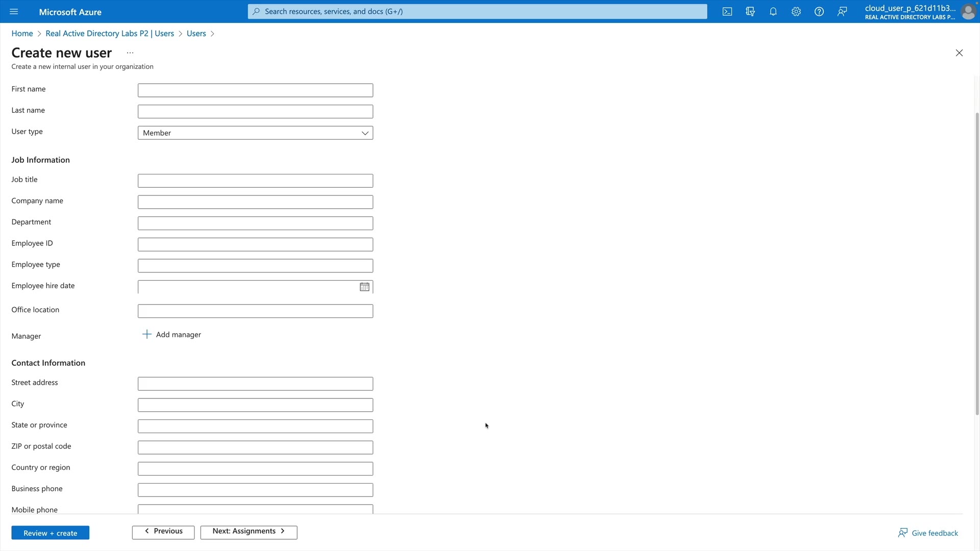Viewport: 980px width, 551px height.
Task: Click the Help question mark icon
Action: [819, 12]
